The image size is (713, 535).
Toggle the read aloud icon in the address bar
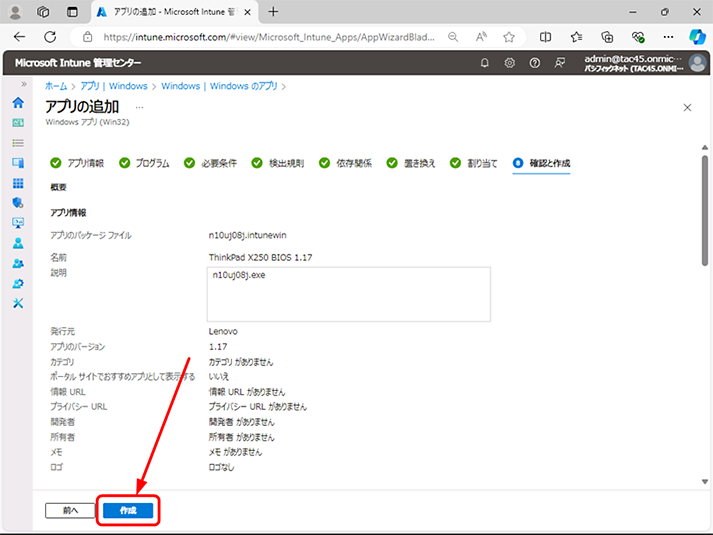[x=481, y=37]
